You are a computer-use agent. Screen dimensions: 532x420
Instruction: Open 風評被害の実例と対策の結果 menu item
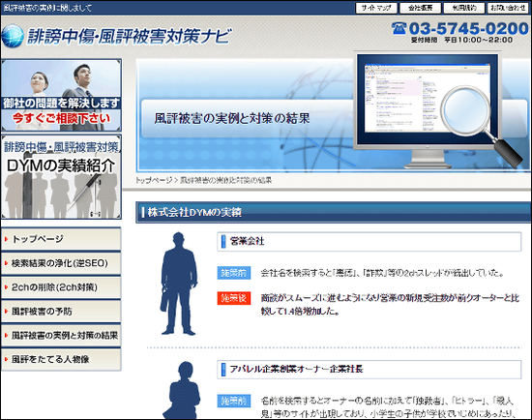point(61,335)
